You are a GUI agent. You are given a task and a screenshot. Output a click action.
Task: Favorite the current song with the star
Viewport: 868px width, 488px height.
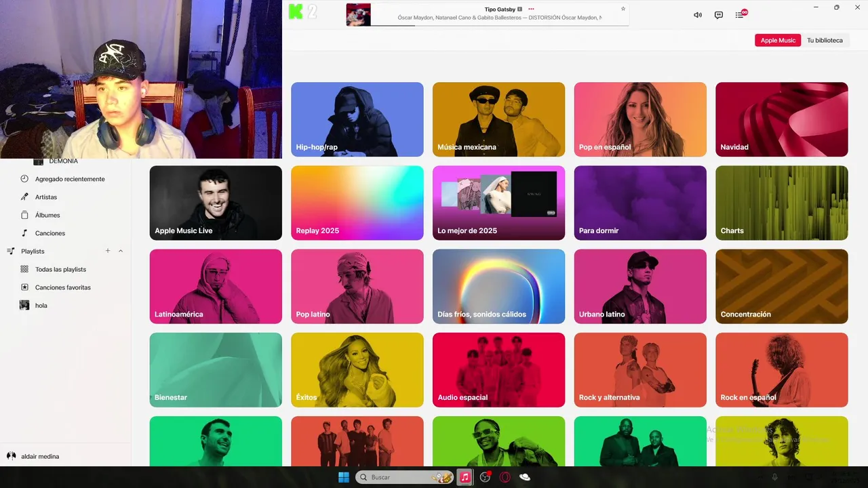[623, 9]
